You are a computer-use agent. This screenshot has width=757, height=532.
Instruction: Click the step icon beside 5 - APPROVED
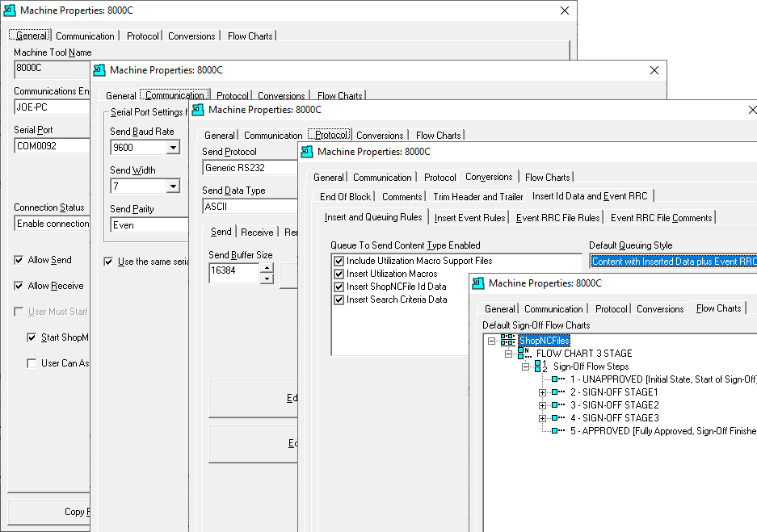click(558, 431)
